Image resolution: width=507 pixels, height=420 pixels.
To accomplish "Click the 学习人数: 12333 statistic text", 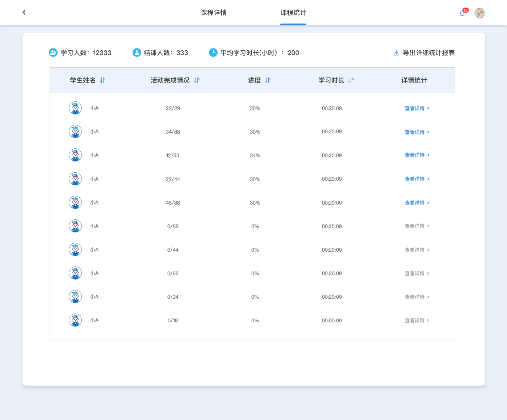I will tap(86, 53).
